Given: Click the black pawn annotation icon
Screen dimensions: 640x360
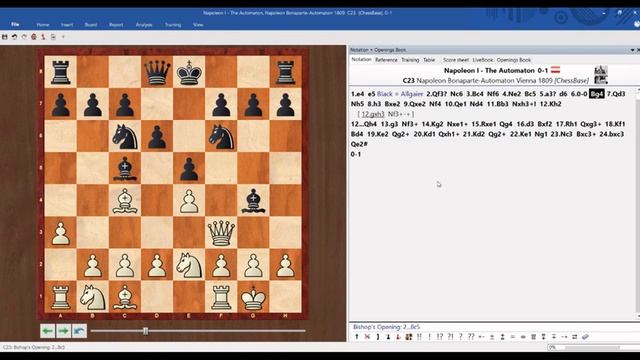Looking at the screenshot, I should (x=388, y=337).
